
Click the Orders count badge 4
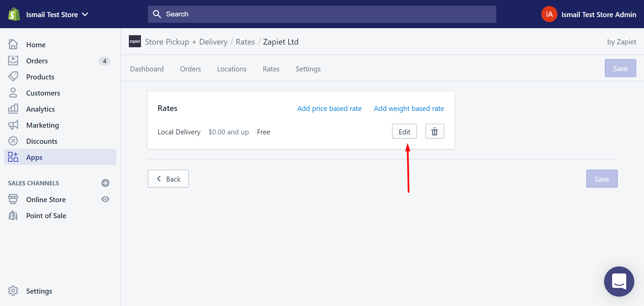(104, 61)
